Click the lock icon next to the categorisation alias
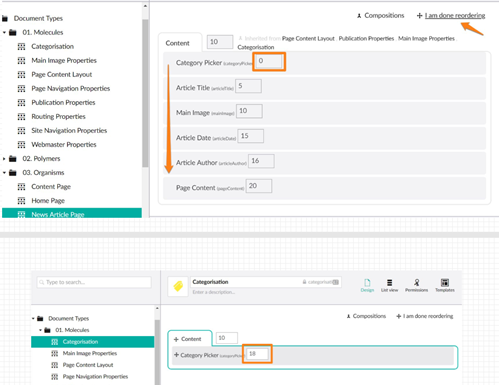 [x=304, y=282]
